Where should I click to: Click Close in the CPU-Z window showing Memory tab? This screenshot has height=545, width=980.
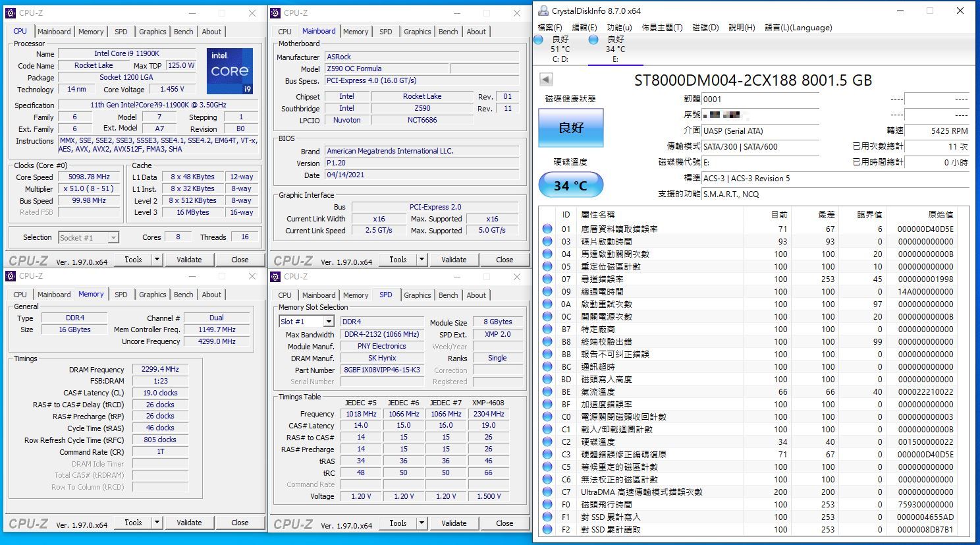pos(240,523)
